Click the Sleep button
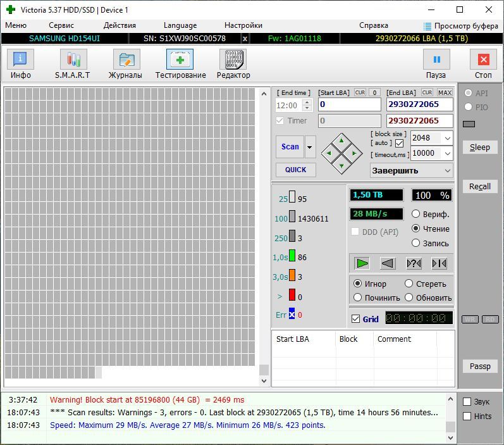This screenshot has width=504, height=445. 480,147
